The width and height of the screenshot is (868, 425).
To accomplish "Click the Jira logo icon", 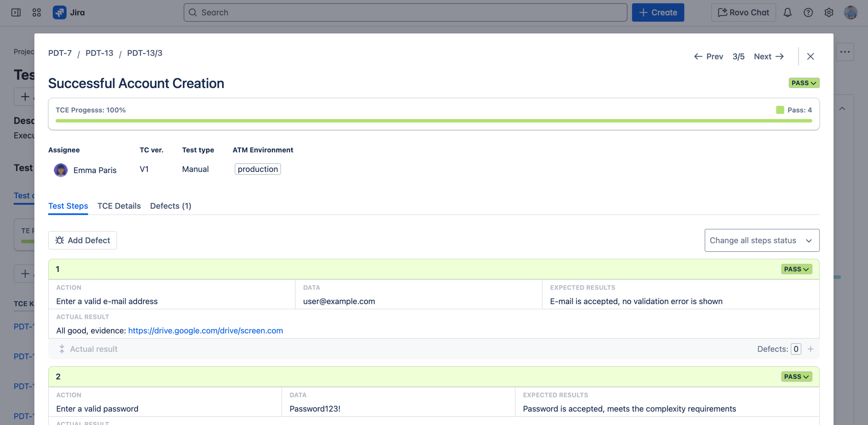I will coord(60,13).
